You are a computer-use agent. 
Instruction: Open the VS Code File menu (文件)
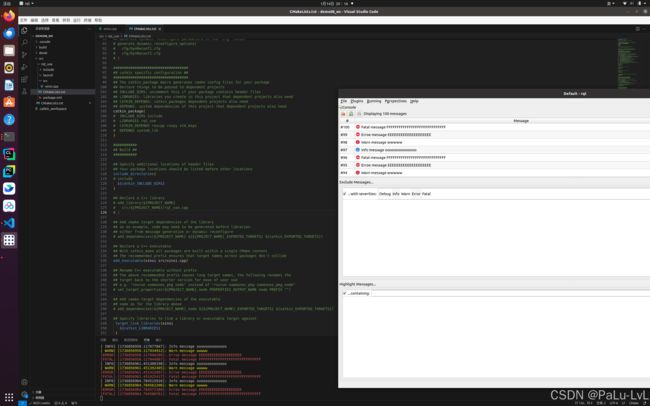point(24,20)
